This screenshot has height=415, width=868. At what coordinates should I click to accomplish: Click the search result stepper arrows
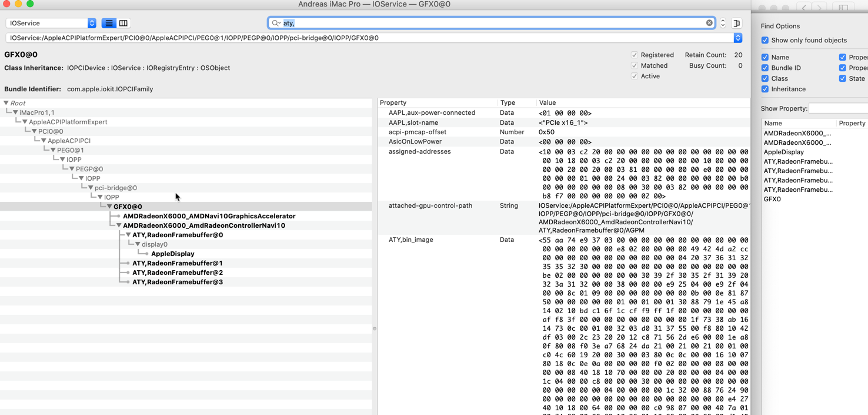tap(723, 23)
